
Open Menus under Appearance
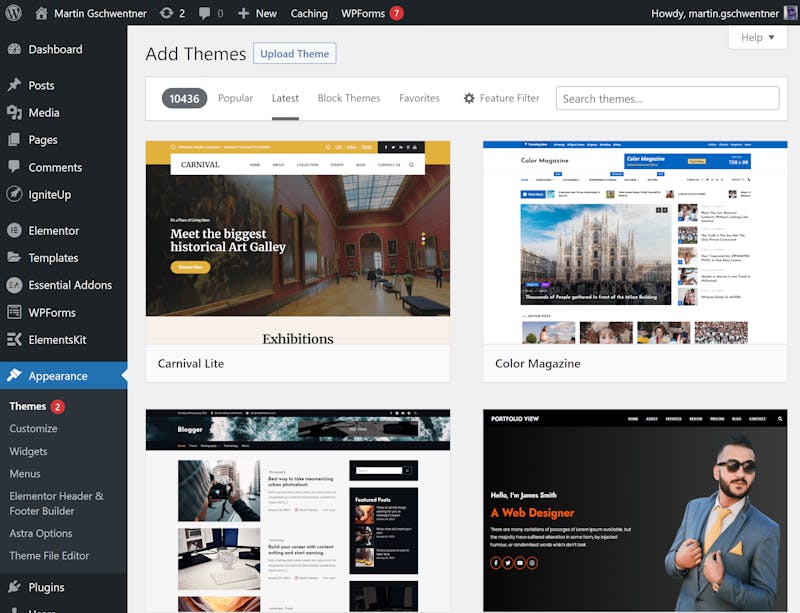pos(24,474)
